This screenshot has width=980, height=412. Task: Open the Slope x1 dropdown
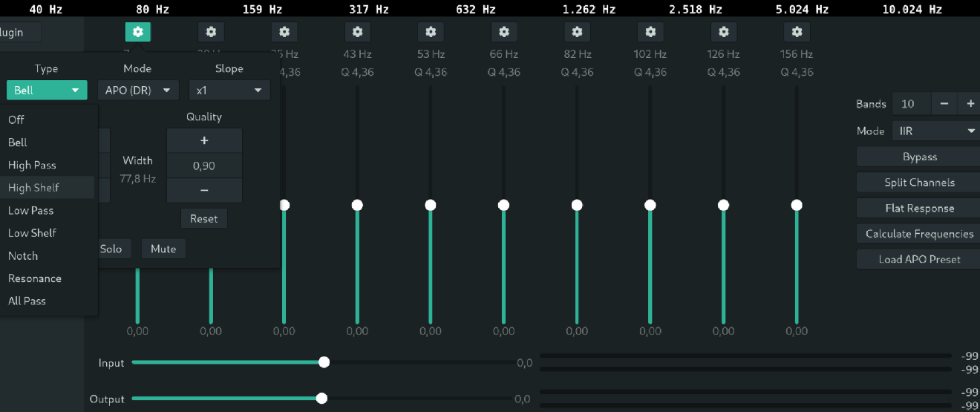coord(229,91)
